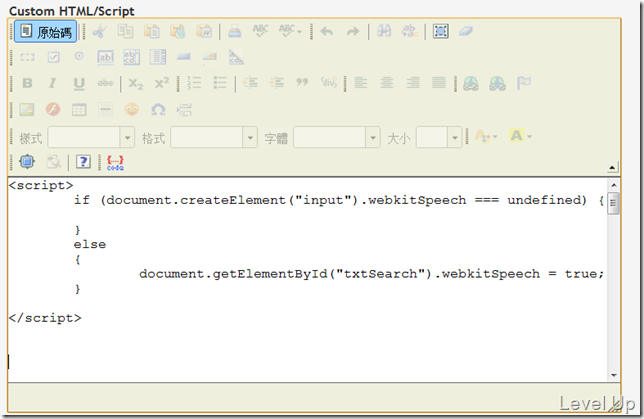
Task: Toggle Strikethrough formatting
Action: (x=105, y=83)
